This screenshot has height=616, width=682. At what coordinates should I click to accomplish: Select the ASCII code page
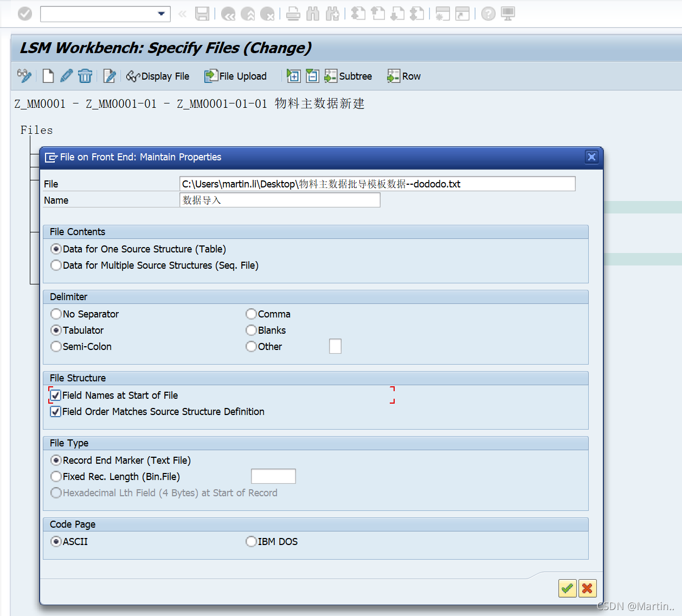(x=56, y=542)
